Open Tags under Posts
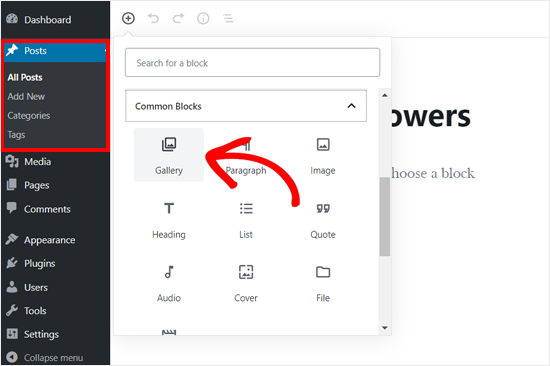 coord(16,135)
